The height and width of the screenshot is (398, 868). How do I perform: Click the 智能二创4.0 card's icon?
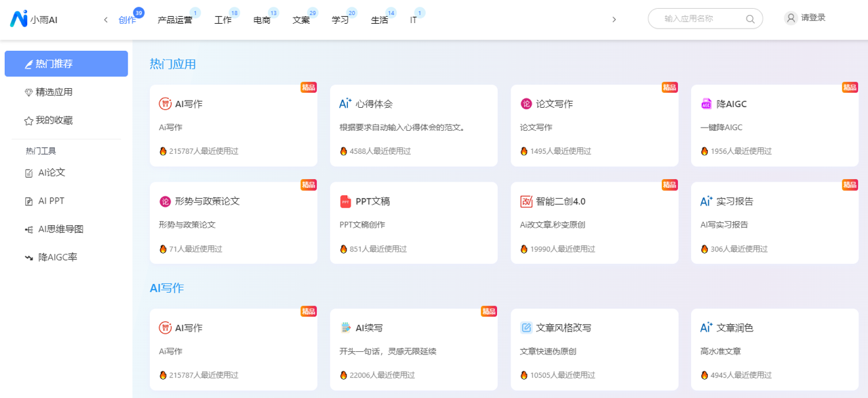pyautogui.click(x=526, y=201)
